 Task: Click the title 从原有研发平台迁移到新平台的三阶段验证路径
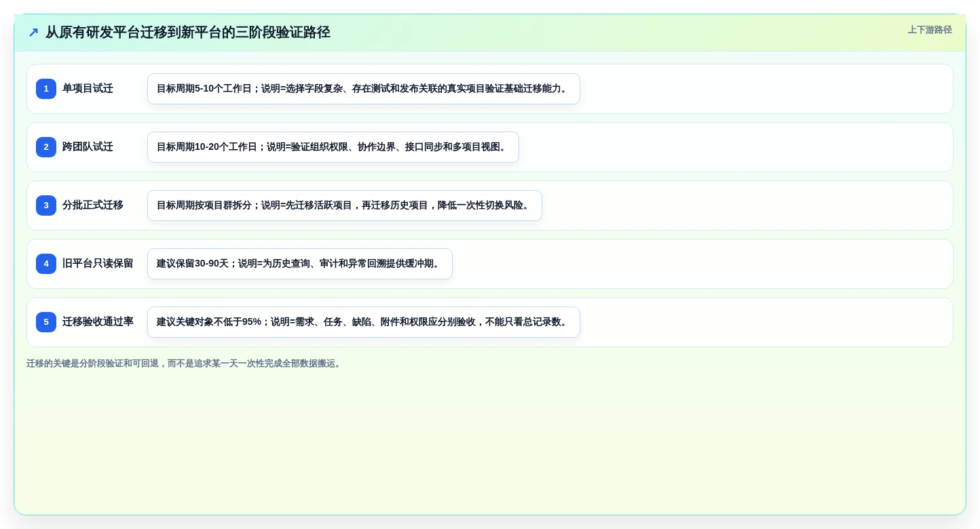[188, 33]
